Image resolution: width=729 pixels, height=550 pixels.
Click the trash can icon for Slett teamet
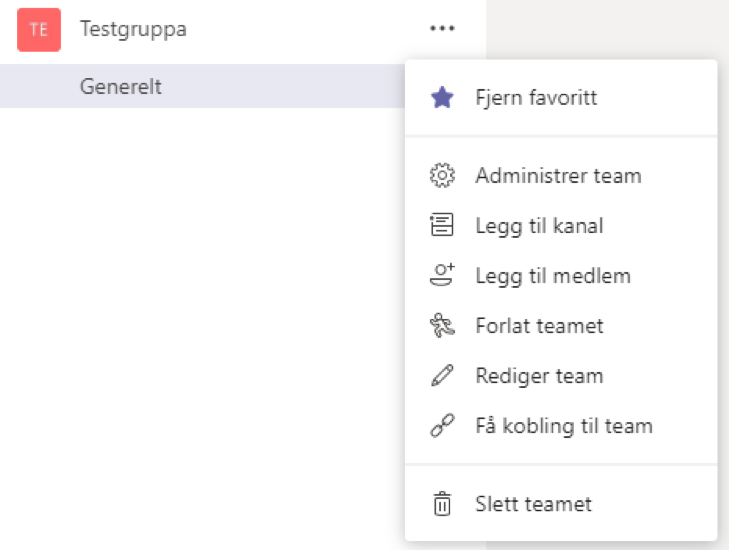pos(441,504)
